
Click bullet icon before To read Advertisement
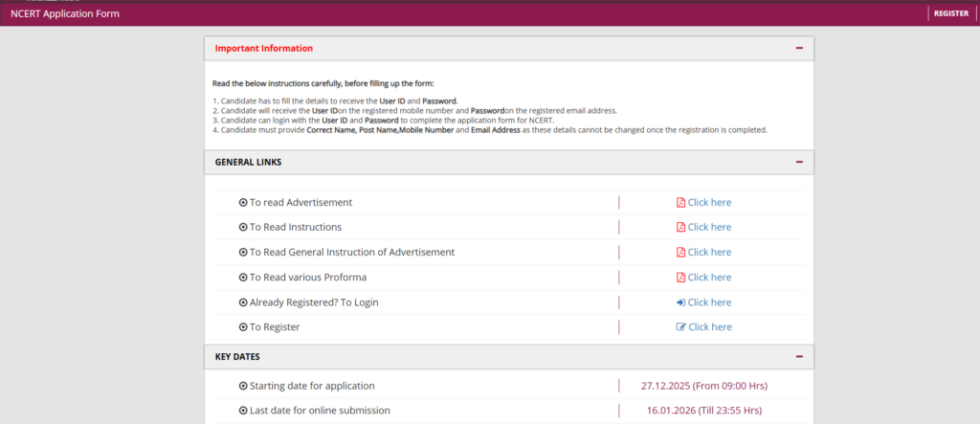click(243, 203)
